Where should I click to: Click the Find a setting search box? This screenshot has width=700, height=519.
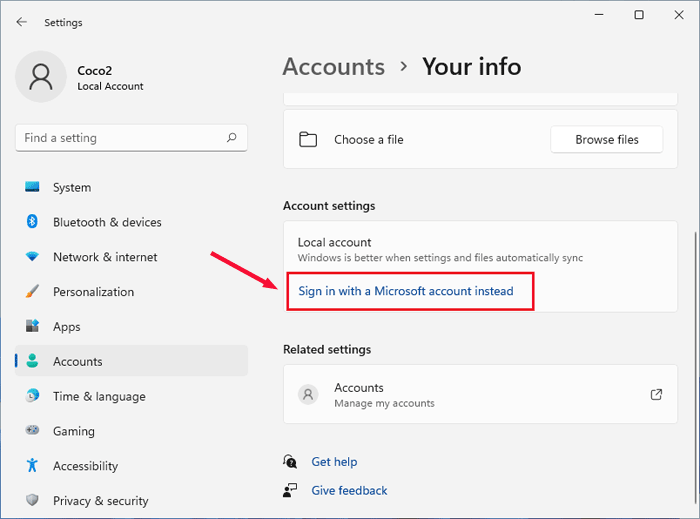click(131, 138)
